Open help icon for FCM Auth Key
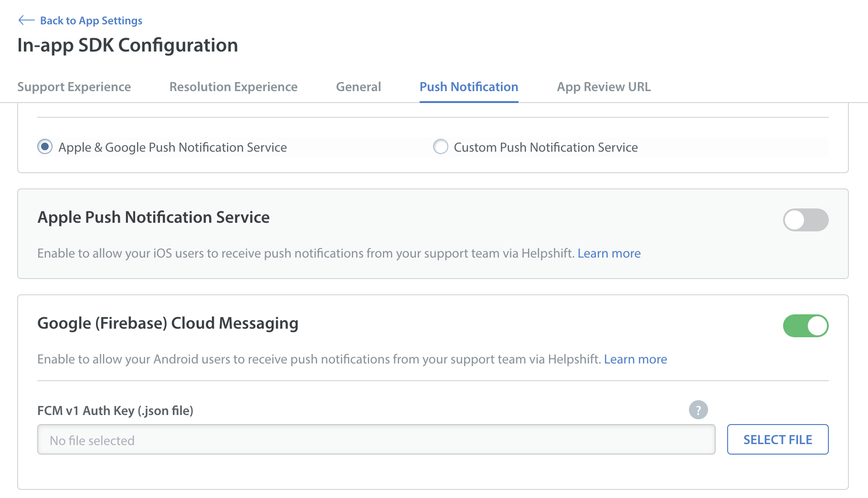 pyautogui.click(x=698, y=410)
